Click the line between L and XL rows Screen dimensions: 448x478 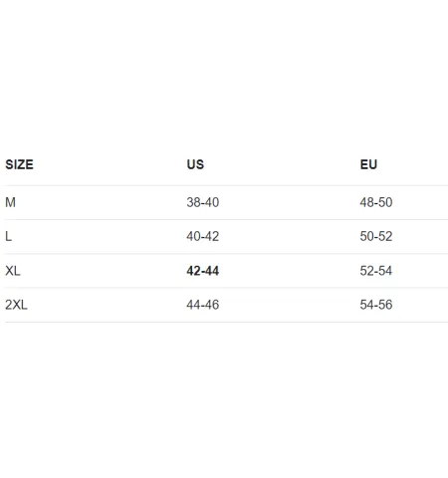tap(226, 254)
